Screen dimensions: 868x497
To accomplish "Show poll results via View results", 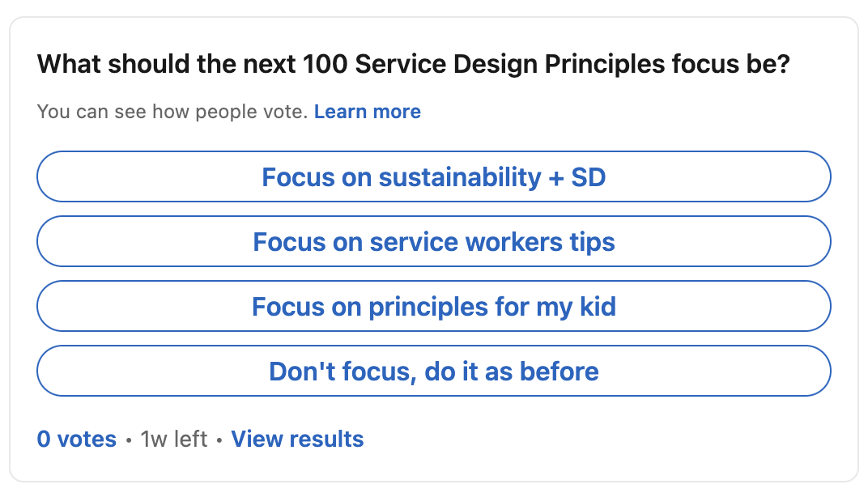I will click(x=297, y=440).
